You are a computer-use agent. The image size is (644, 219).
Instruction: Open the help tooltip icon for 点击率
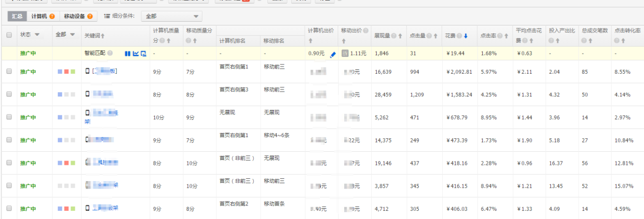(x=500, y=36)
